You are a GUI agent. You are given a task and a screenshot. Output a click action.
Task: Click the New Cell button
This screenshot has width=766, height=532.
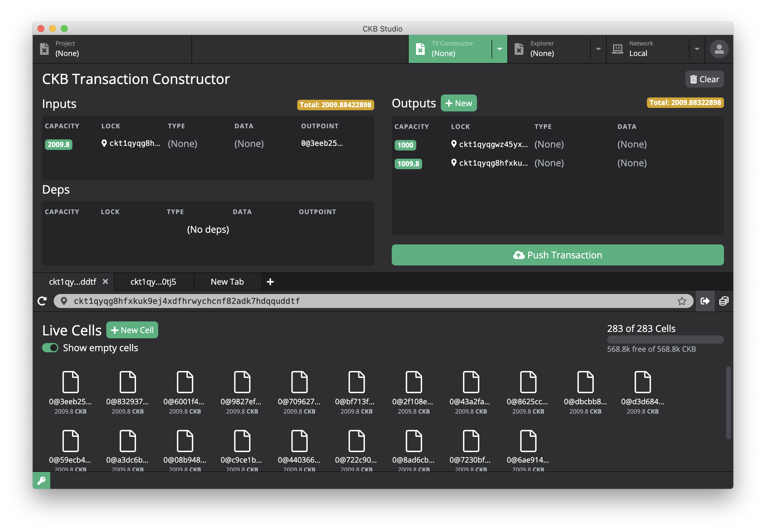click(x=132, y=330)
